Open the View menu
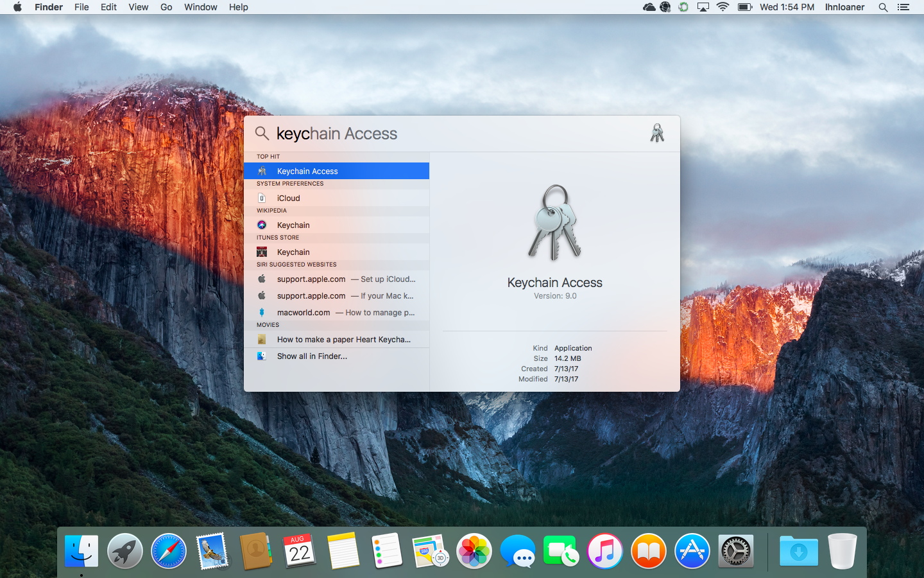 tap(138, 7)
